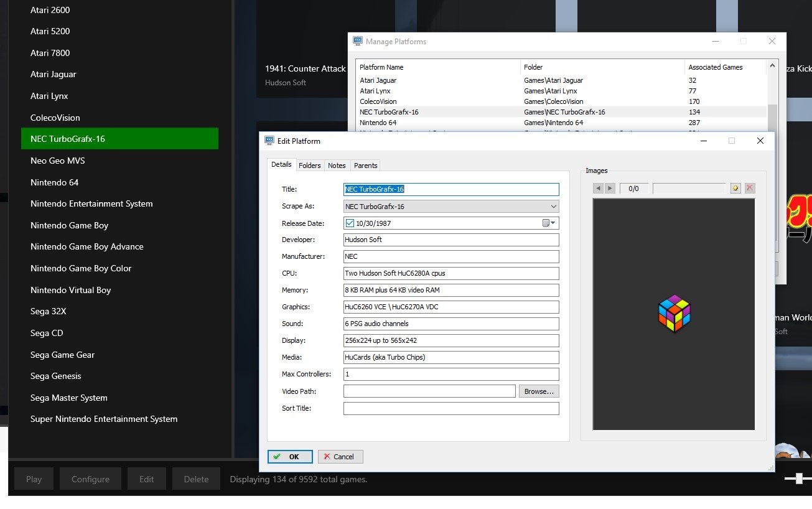Uncheck the Release Date checkbox
Viewport: 812px width, 509px height.
point(350,223)
